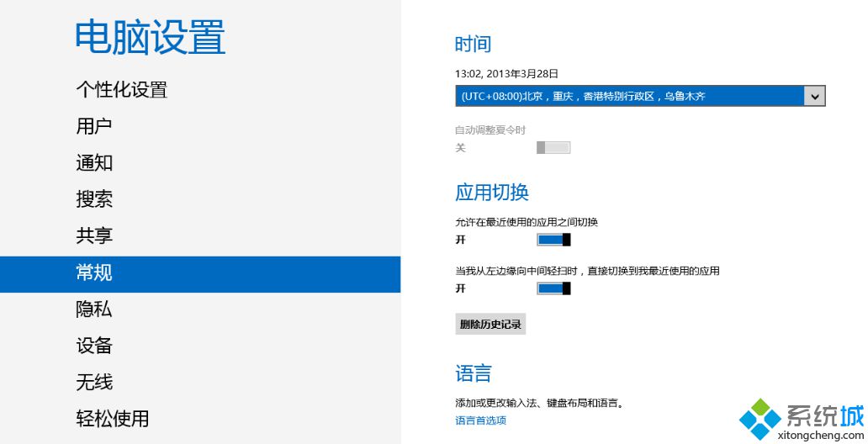Select the highlighted 常规 category
Viewport: 868px width, 444px height.
[200, 274]
